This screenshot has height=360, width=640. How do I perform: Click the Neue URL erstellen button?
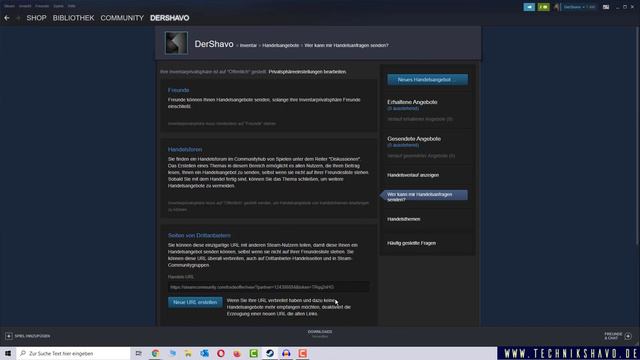pos(195,302)
